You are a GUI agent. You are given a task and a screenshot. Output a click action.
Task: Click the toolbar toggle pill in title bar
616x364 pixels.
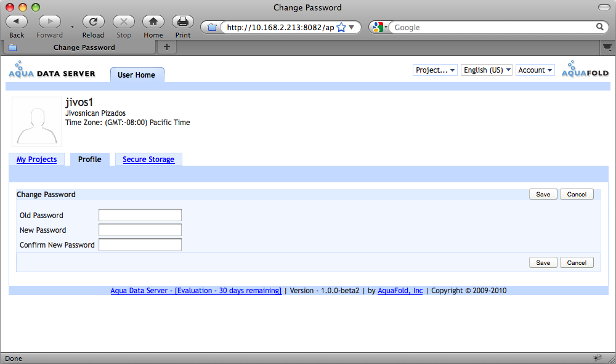pyautogui.click(x=604, y=7)
